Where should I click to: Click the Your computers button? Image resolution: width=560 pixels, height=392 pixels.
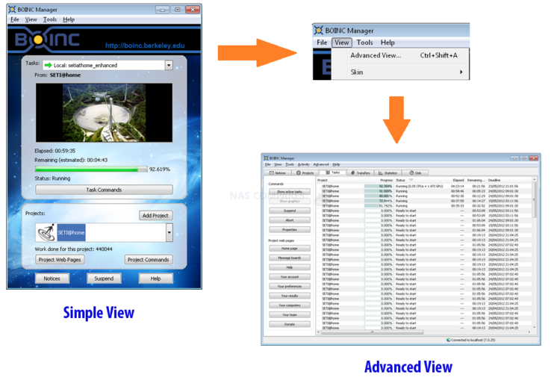point(290,305)
